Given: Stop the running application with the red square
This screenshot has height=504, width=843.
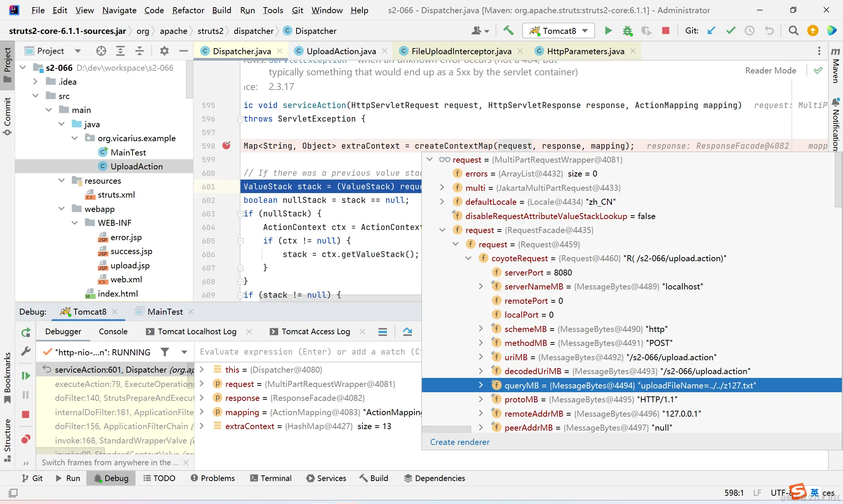Looking at the screenshot, I should point(665,31).
